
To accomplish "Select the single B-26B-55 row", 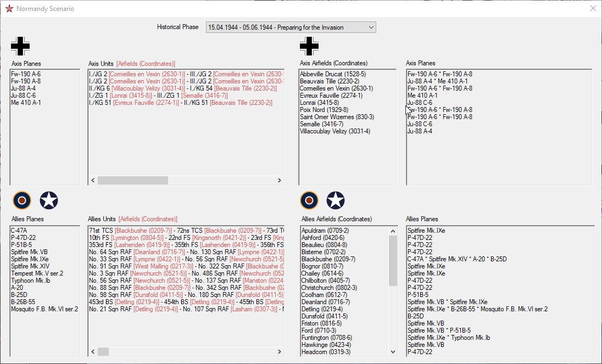I will coord(45,302).
